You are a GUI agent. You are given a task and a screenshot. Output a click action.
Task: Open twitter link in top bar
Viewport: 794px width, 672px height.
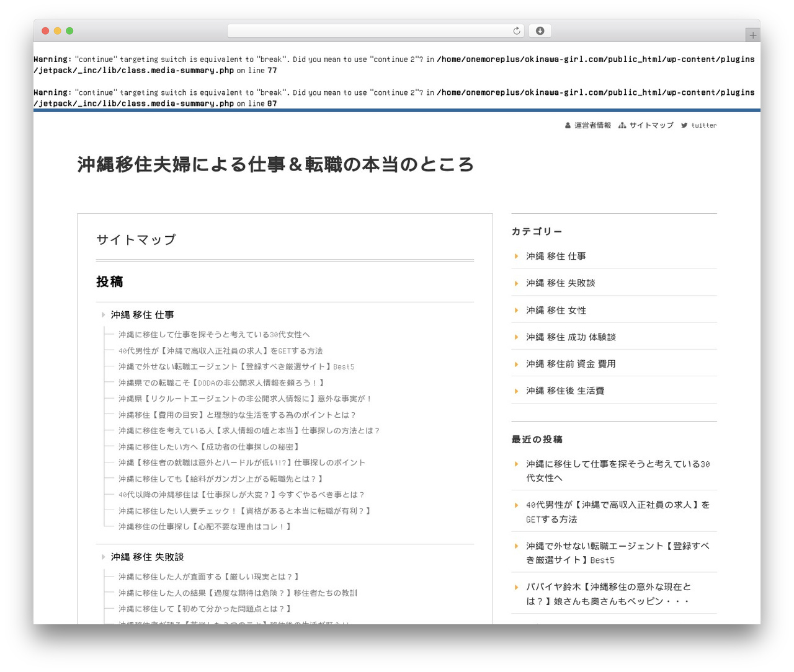pyautogui.click(x=698, y=125)
